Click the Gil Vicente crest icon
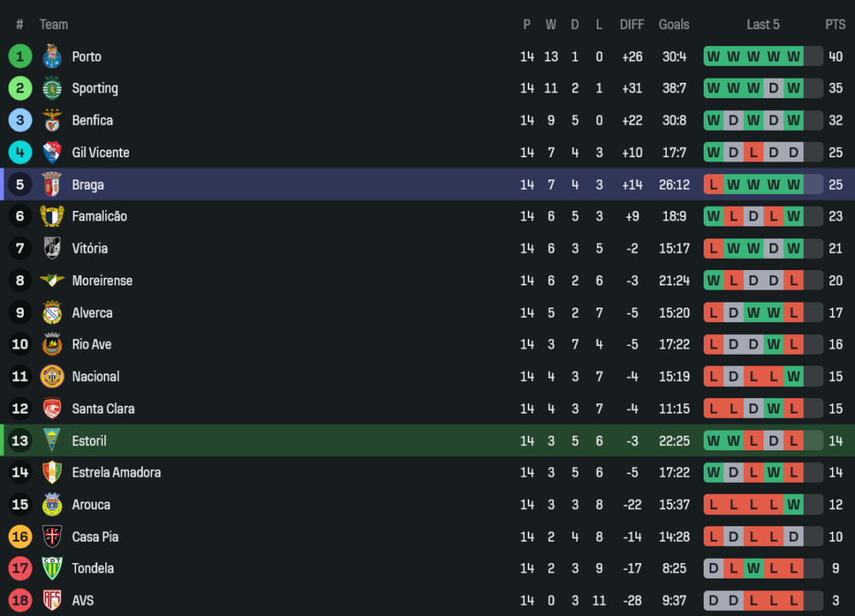Image resolution: width=855 pixels, height=616 pixels. [52, 152]
